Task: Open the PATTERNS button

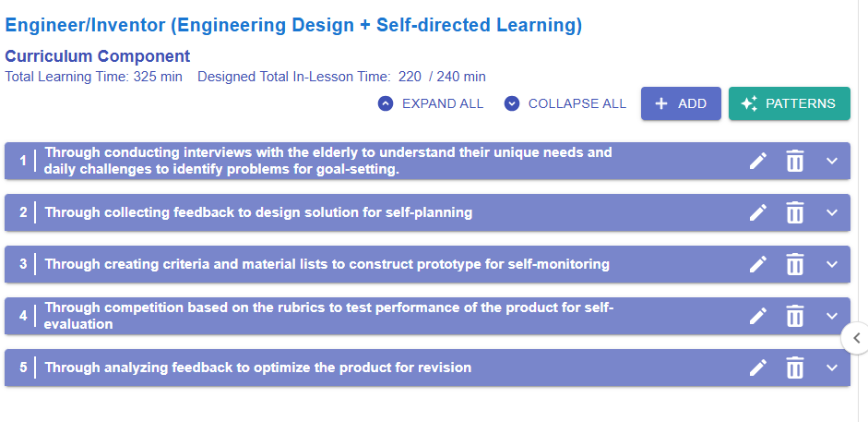Action: (x=789, y=103)
